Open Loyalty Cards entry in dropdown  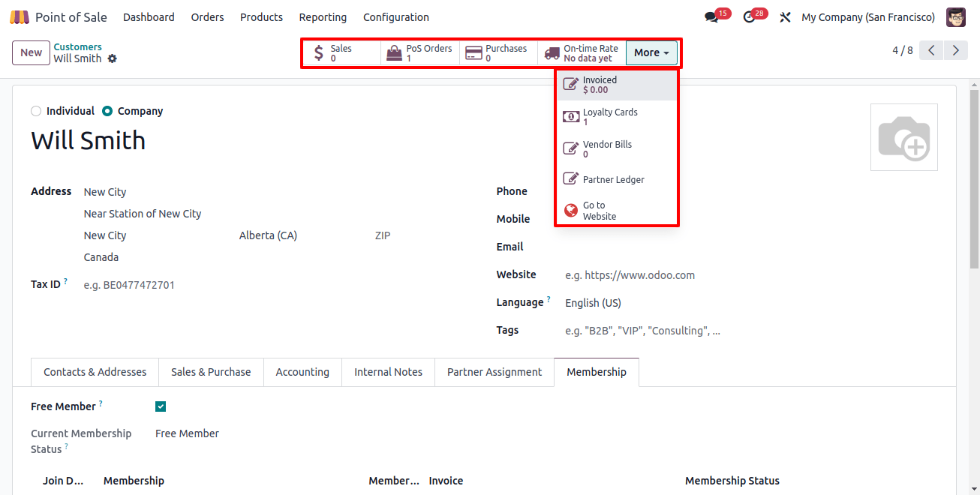[x=617, y=117]
